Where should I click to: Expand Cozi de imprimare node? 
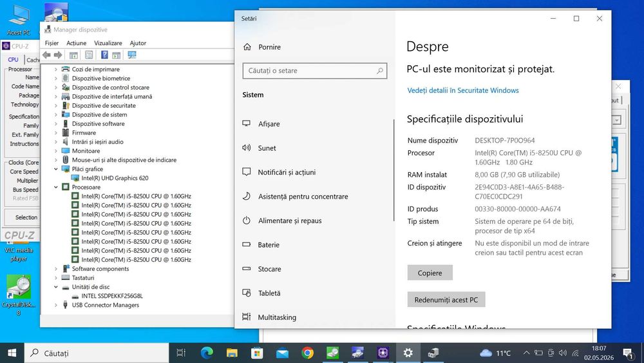[56, 70]
